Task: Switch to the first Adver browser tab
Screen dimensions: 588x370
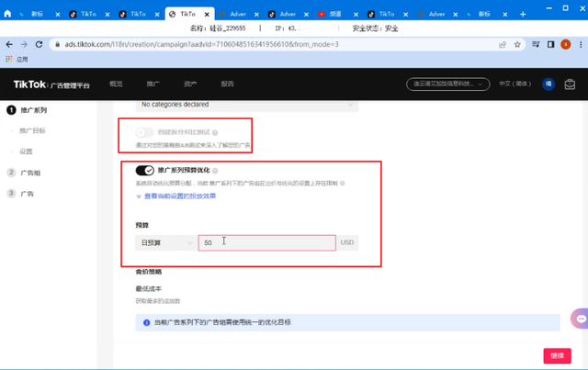Action: [238, 15]
